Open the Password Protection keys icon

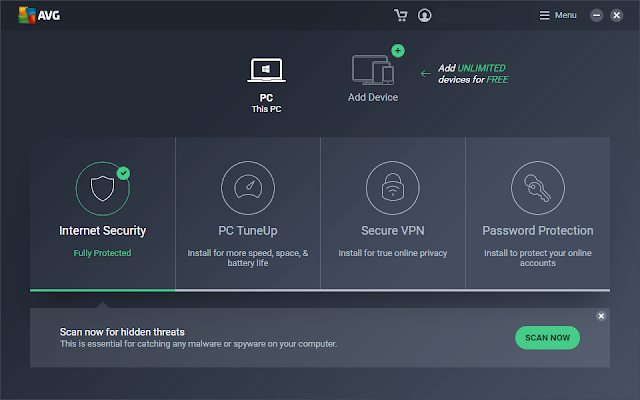pyautogui.click(x=538, y=188)
